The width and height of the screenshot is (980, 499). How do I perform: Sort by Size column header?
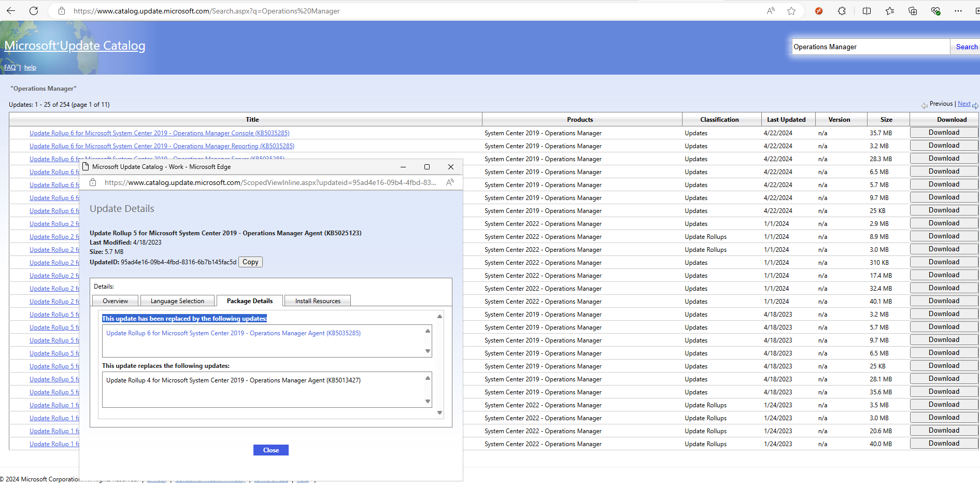tap(886, 120)
